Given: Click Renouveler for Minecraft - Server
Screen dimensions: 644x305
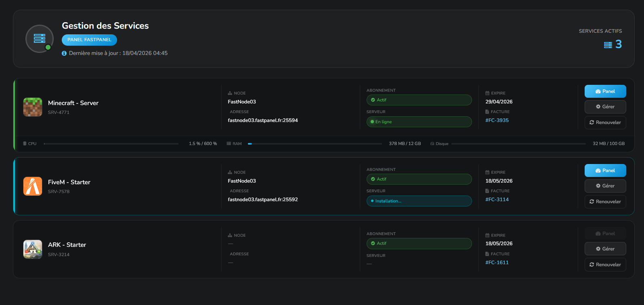Looking at the screenshot, I should [x=605, y=122].
